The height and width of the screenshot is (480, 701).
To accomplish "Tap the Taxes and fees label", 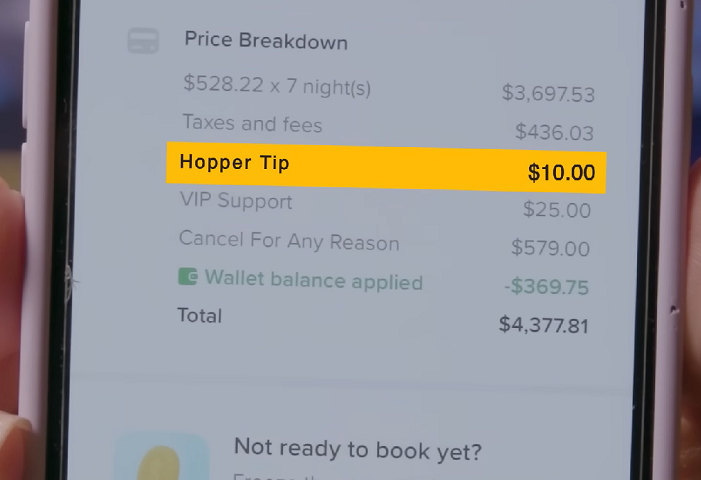I will pyautogui.click(x=252, y=125).
